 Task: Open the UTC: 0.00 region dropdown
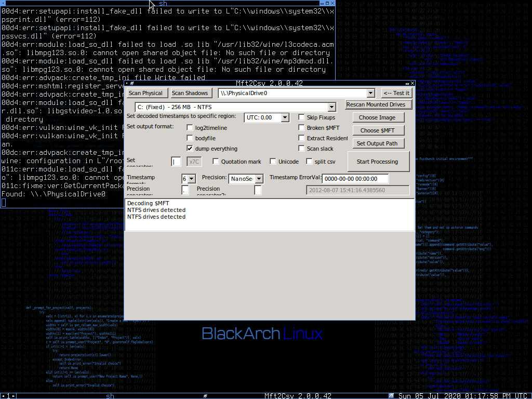click(285, 118)
